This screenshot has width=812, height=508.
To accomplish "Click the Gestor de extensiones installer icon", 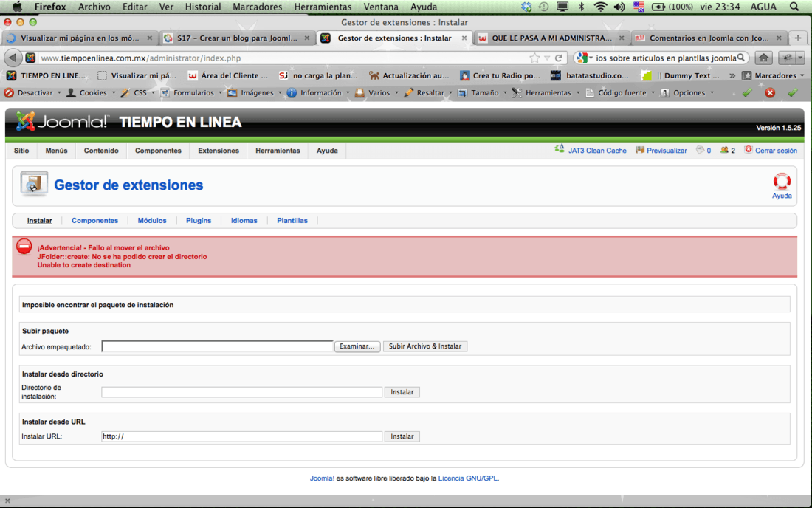I will [34, 184].
